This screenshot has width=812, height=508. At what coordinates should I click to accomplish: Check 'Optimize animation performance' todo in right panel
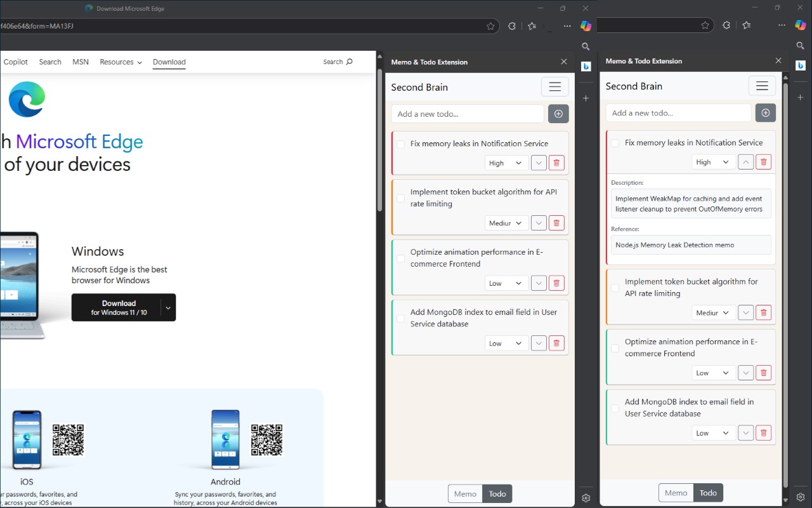[615, 348]
